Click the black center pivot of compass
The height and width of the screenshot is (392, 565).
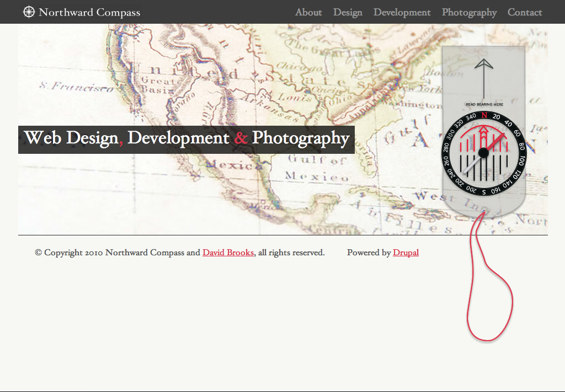483,153
